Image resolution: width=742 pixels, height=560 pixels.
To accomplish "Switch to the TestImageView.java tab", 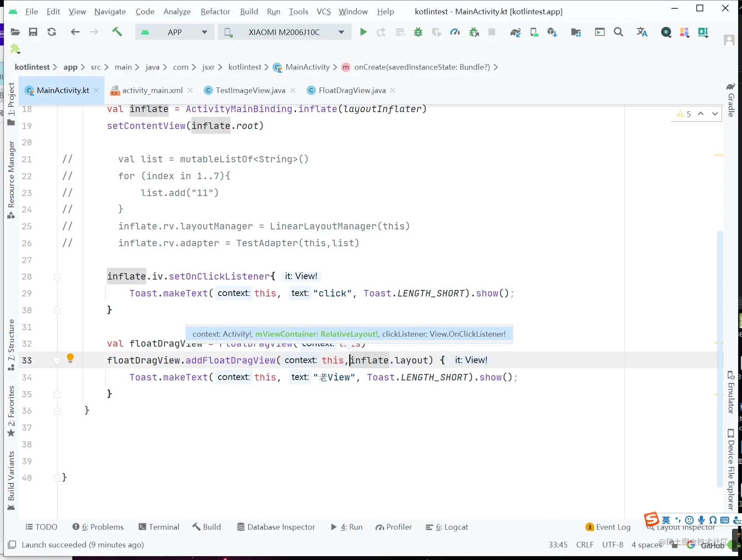I will [x=251, y=90].
